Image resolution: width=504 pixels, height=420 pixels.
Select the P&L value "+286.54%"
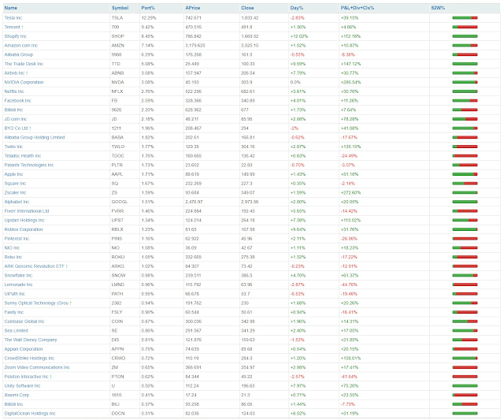pos(350,82)
